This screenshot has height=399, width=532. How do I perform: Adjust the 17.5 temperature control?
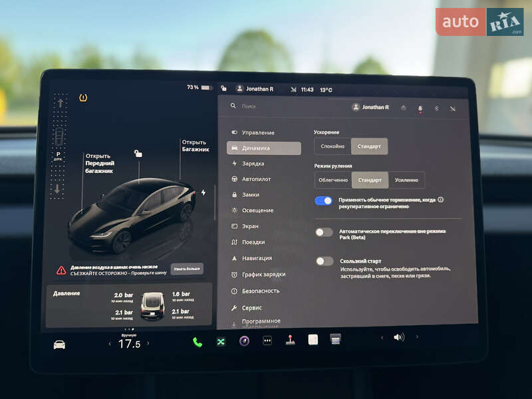128,344
